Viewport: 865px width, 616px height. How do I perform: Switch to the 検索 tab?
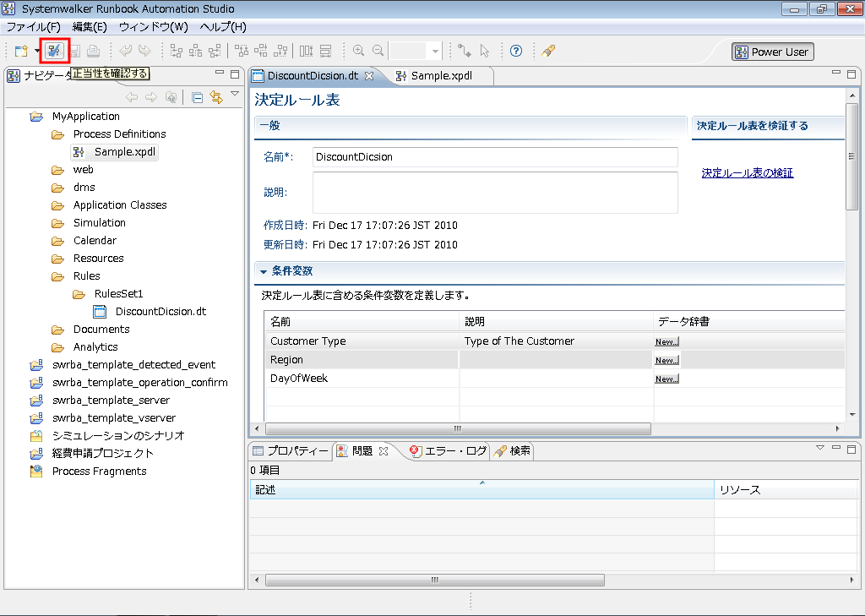coord(513,451)
